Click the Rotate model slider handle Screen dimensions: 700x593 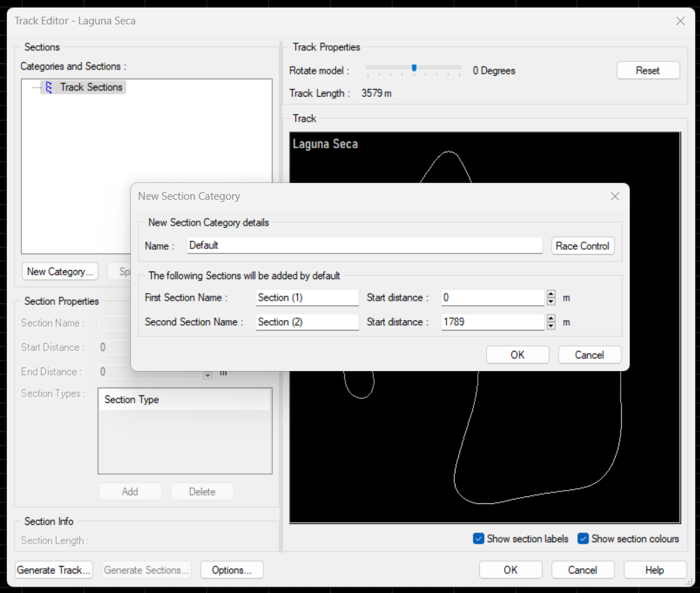click(x=414, y=68)
